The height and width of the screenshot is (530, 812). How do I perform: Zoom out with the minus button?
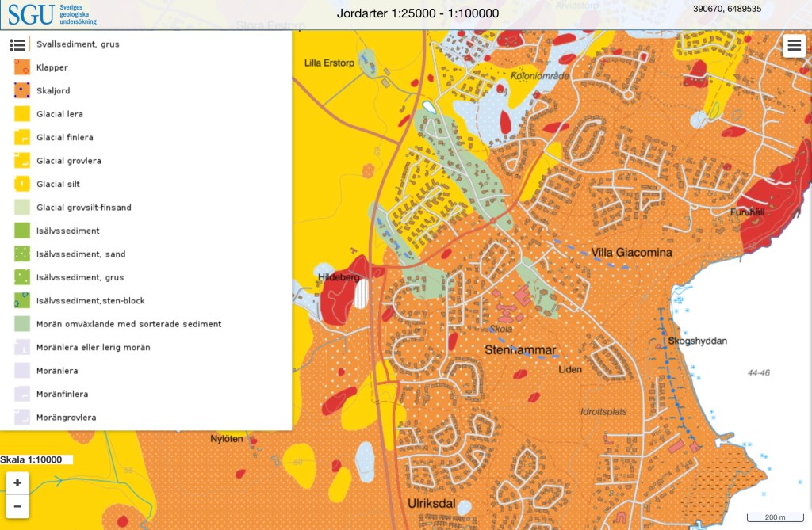pyautogui.click(x=17, y=506)
